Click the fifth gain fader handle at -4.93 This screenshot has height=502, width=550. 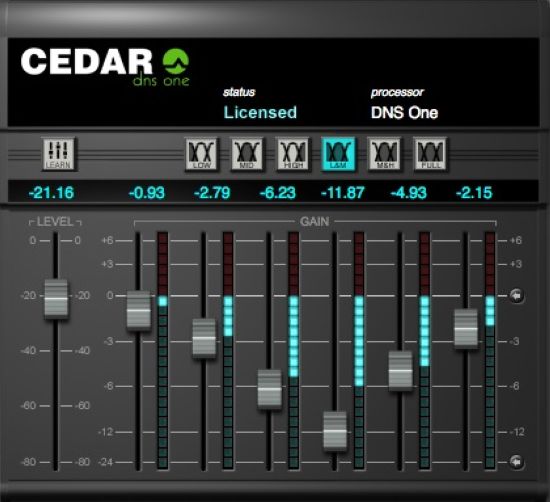pyautogui.click(x=401, y=371)
